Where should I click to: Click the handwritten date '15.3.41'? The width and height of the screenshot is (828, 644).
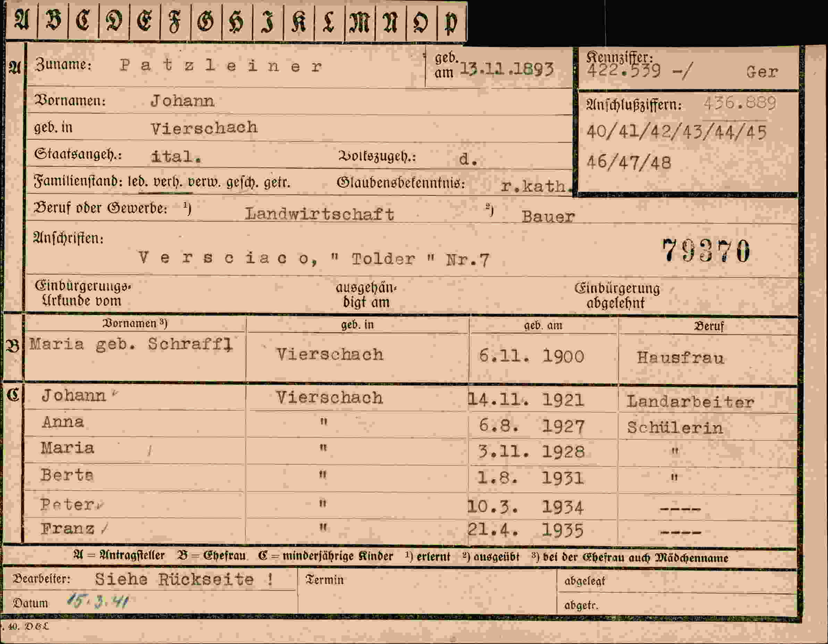point(98,600)
